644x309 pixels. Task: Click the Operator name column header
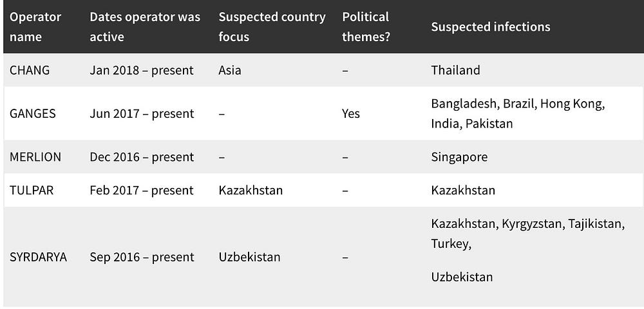pyautogui.click(x=35, y=26)
